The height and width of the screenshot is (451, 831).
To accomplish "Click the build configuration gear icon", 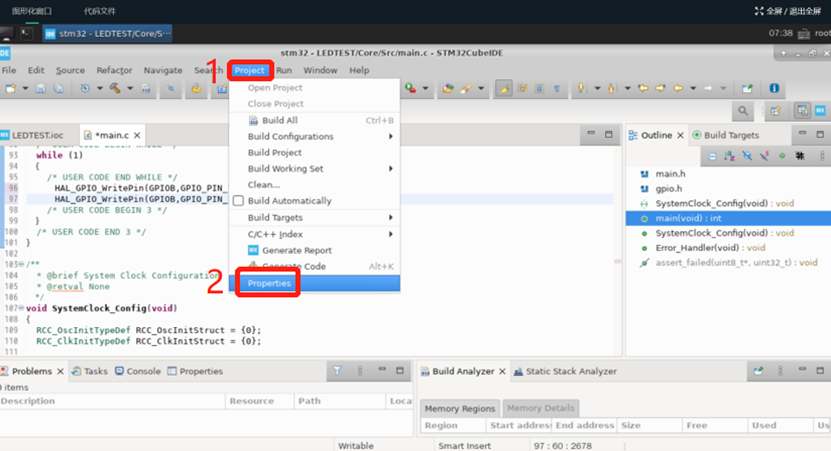I will point(85,89).
